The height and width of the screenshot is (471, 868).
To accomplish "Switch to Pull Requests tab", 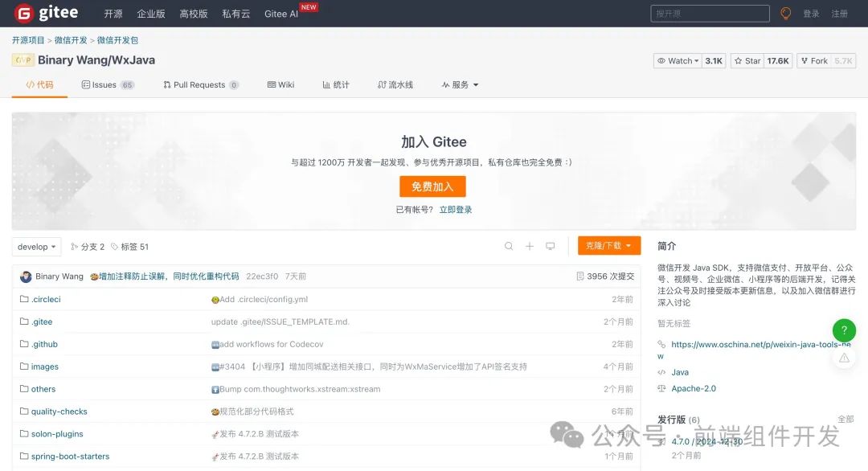I will point(198,84).
